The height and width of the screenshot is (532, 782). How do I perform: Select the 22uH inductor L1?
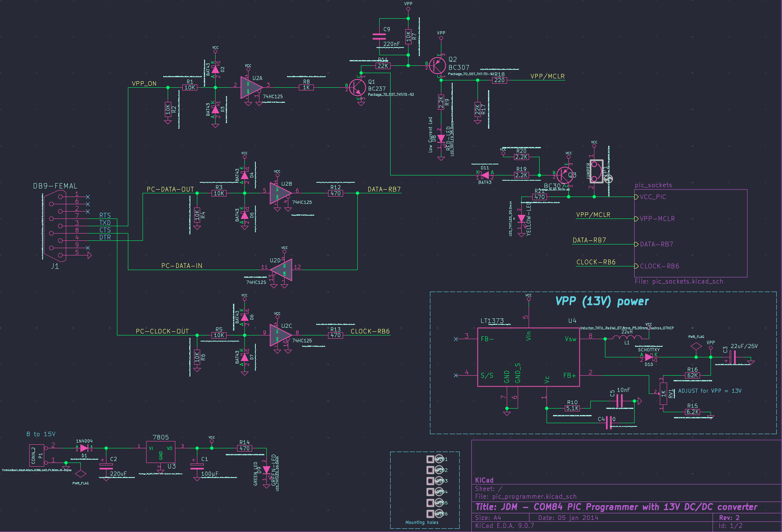point(627,337)
